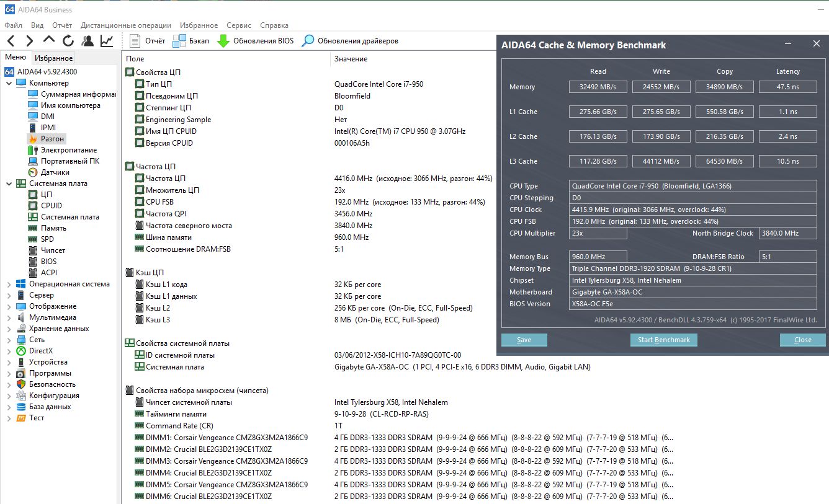Open Датчики sensors tree item
Screen dimensions: 829x504
49,172
